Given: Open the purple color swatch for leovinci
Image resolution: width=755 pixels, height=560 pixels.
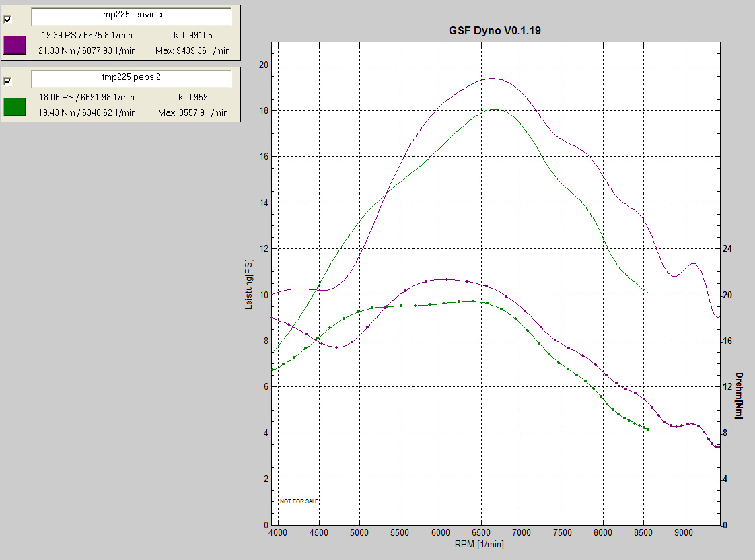Looking at the screenshot, I should pyautogui.click(x=15, y=45).
